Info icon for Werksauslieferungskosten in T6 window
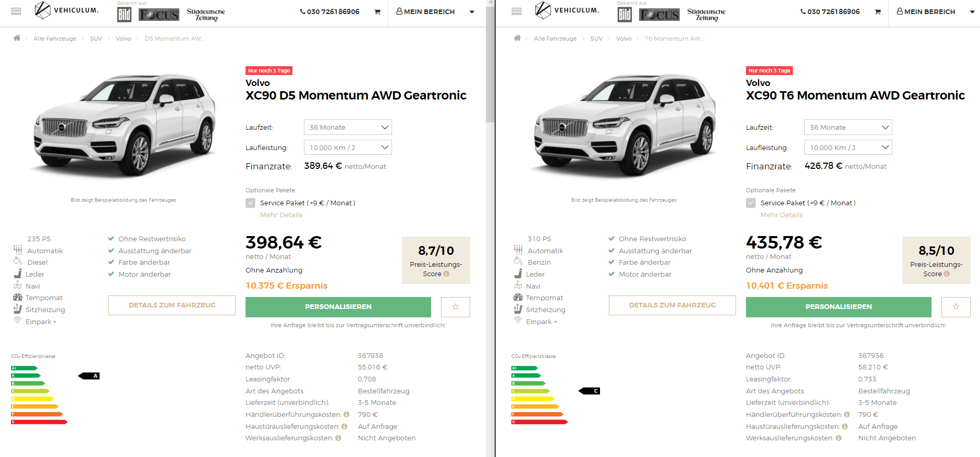 tap(839, 438)
